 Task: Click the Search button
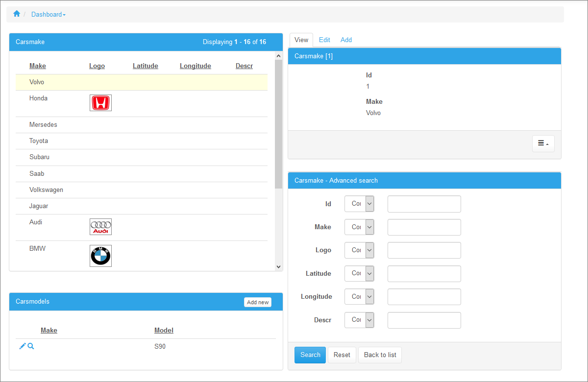click(x=310, y=355)
